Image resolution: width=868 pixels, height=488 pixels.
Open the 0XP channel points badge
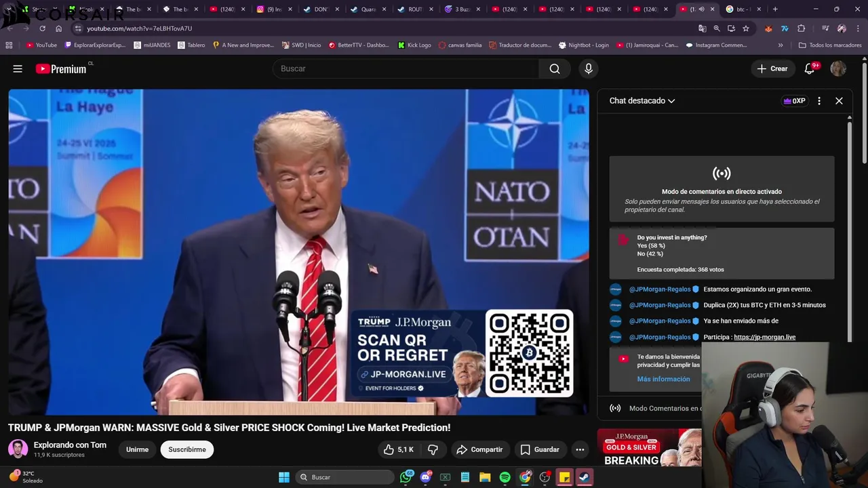tap(794, 101)
